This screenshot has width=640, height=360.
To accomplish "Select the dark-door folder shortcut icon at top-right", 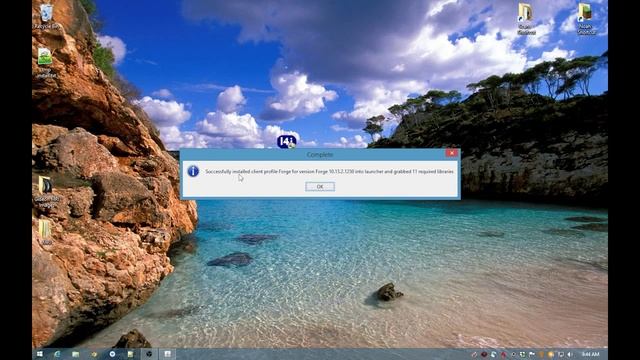I will pyautogui.click(x=526, y=19).
